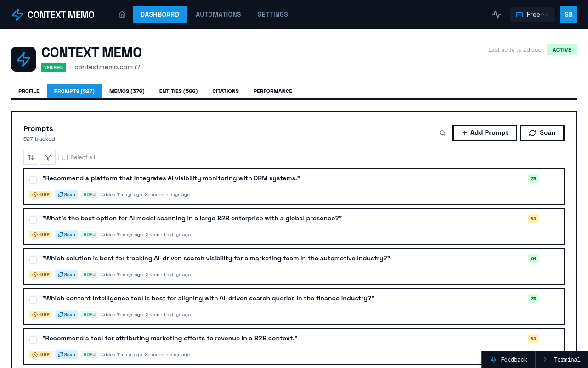The width and height of the screenshot is (588, 368).
Task: Open the Free plan dropdown
Action: coord(532,14)
